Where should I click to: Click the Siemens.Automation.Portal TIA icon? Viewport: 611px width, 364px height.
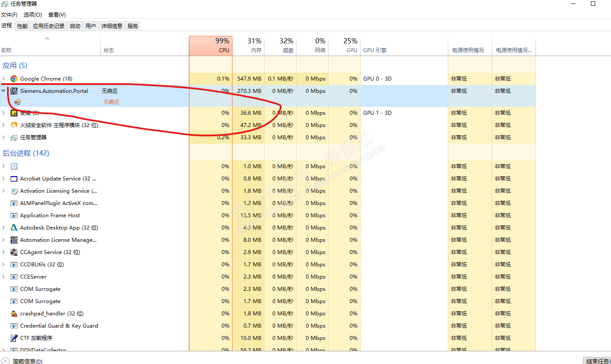point(14,91)
